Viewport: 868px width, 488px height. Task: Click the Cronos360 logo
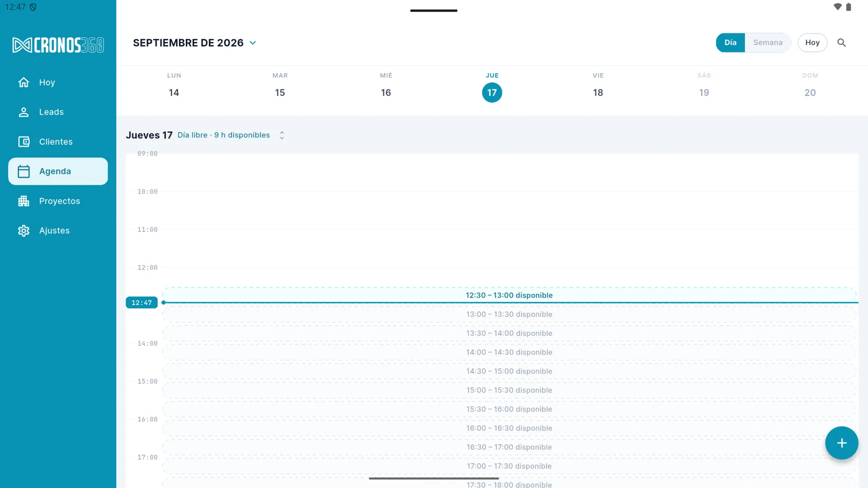58,45
